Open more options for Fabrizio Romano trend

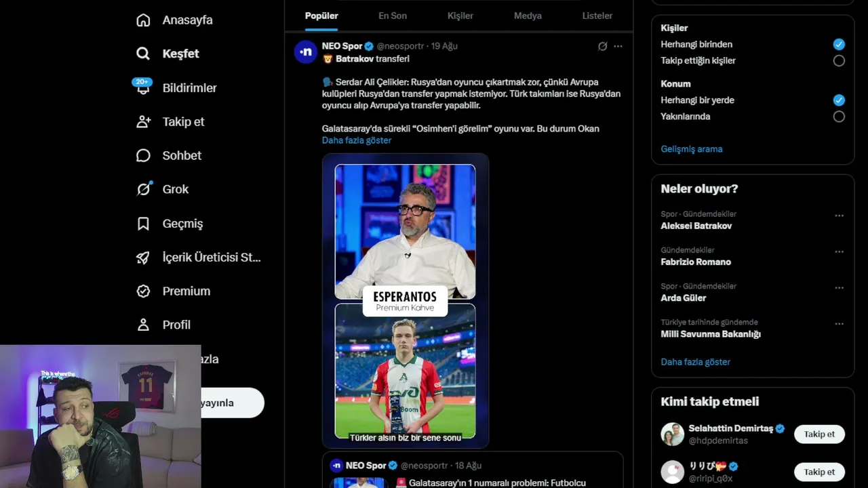pyautogui.click(x=839, y=251)
